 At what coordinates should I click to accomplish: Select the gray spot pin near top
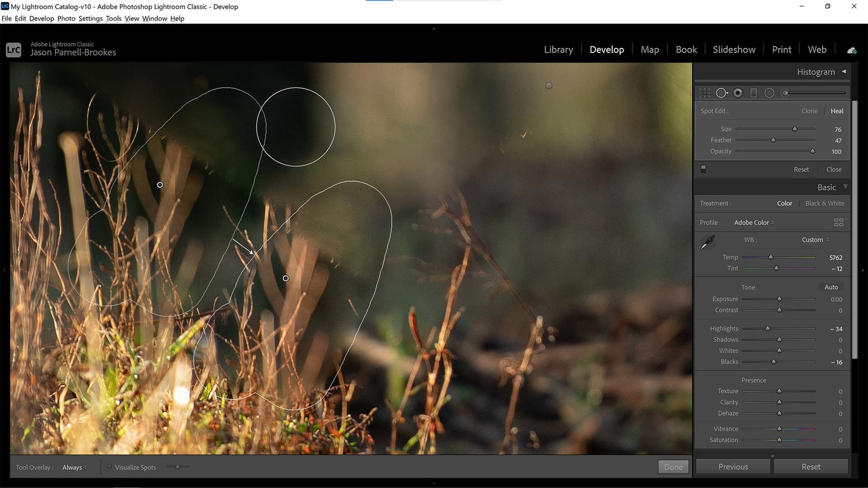549,86
